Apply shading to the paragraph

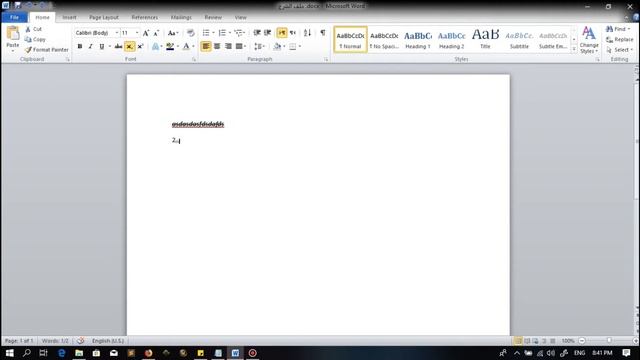[277, 47]
